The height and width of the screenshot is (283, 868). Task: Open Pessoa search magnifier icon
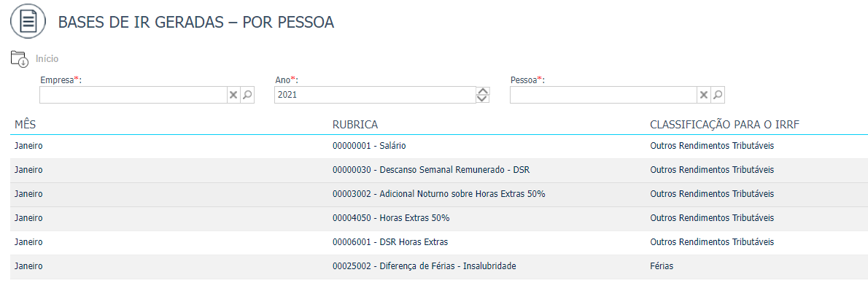point(718,96)
